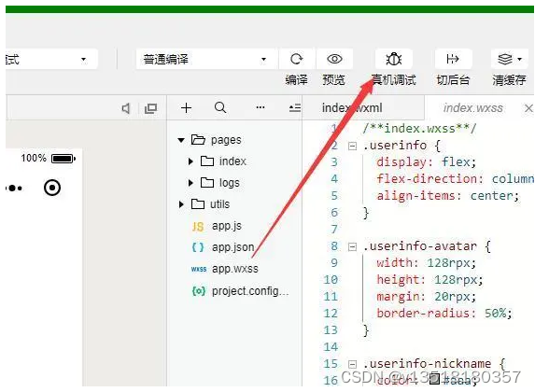This screenshot has height=392, width=535.
Task: Open preview with the eye icon
Action: click(334, 59)
